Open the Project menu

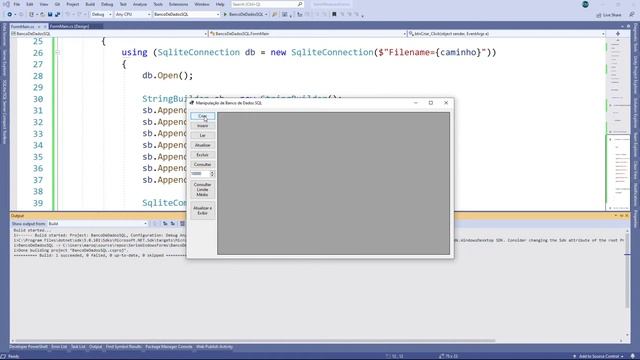(x=73, y=4)
